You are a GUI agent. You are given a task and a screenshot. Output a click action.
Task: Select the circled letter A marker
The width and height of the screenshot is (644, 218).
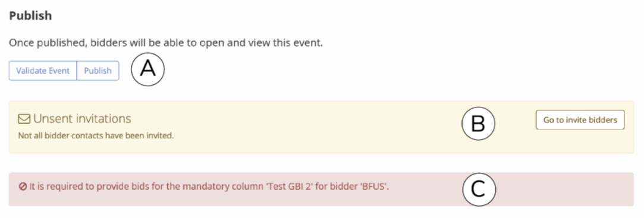pos(148,69)
